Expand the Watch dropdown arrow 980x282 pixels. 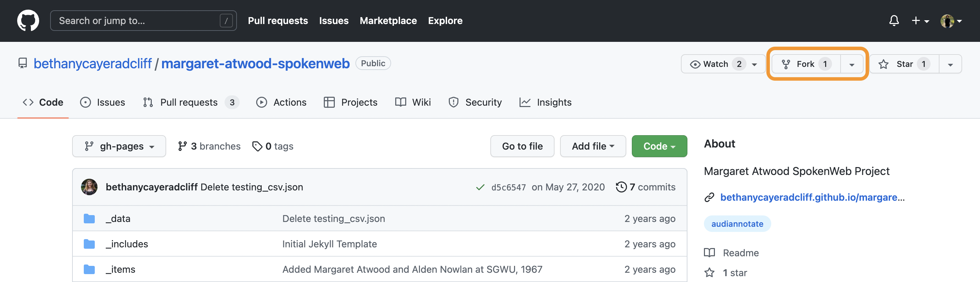[754, 64]
